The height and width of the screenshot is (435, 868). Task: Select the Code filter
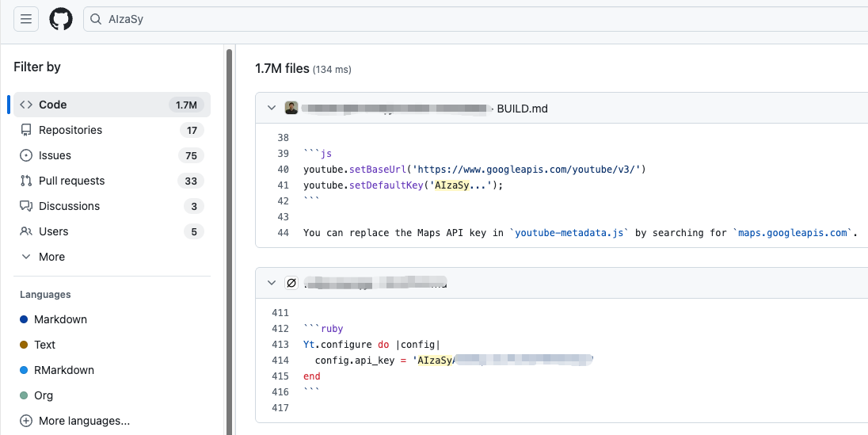click(53, 105)
